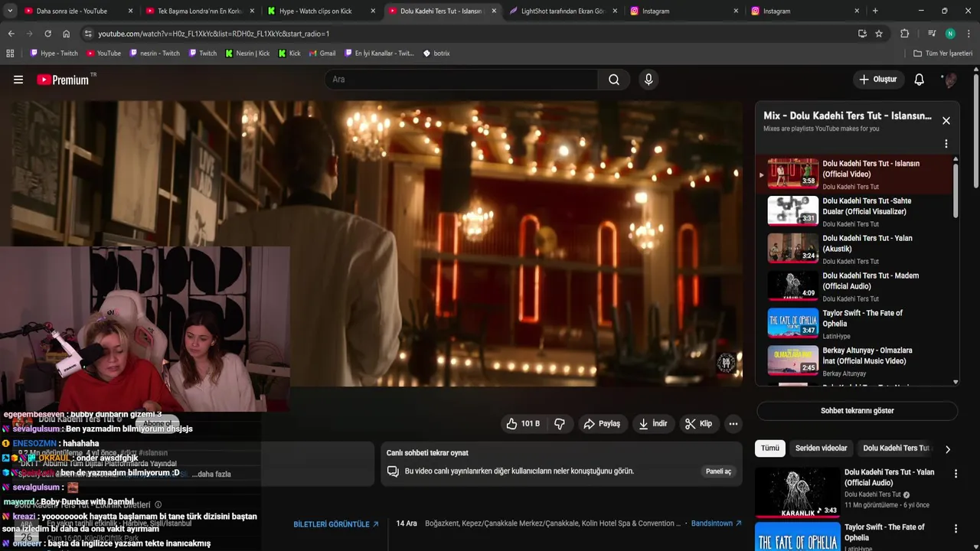Viewport: 980px width, 551px height.
Task: Open the Chrome apps grid
Action: click(x=10, y=54)
